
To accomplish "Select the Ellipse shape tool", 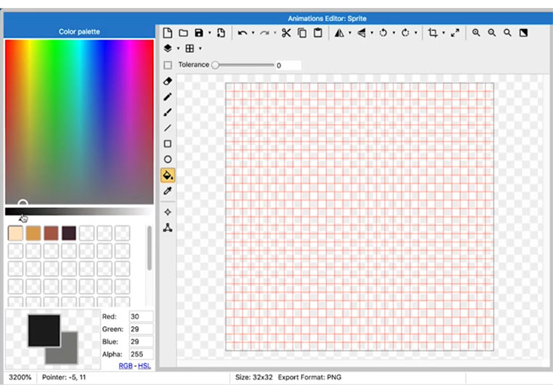I will pos(168,159).
